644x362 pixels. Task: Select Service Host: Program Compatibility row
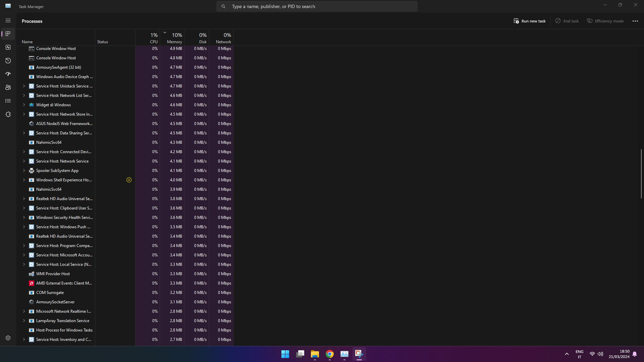click(125, 246)
